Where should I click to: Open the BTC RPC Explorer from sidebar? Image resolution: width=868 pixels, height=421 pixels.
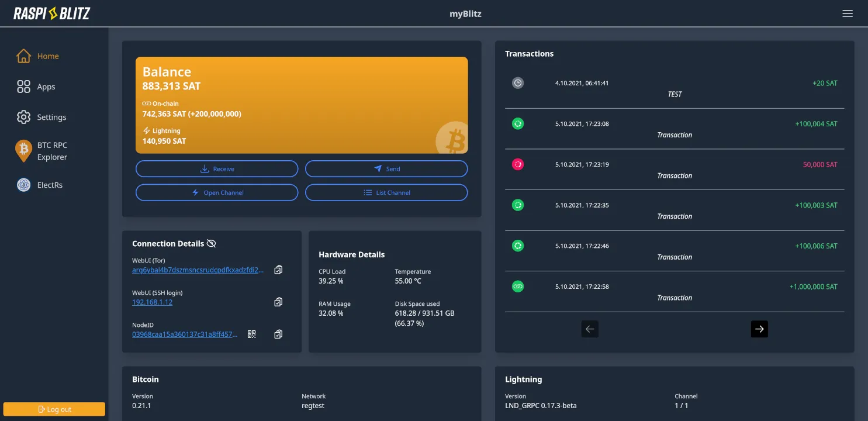pos(23,151)
